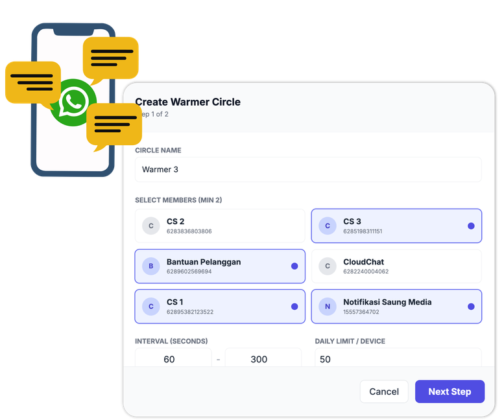Edit the Daily Limit field showing 50
The image size is (504, 420).
(x=398, y=358)
